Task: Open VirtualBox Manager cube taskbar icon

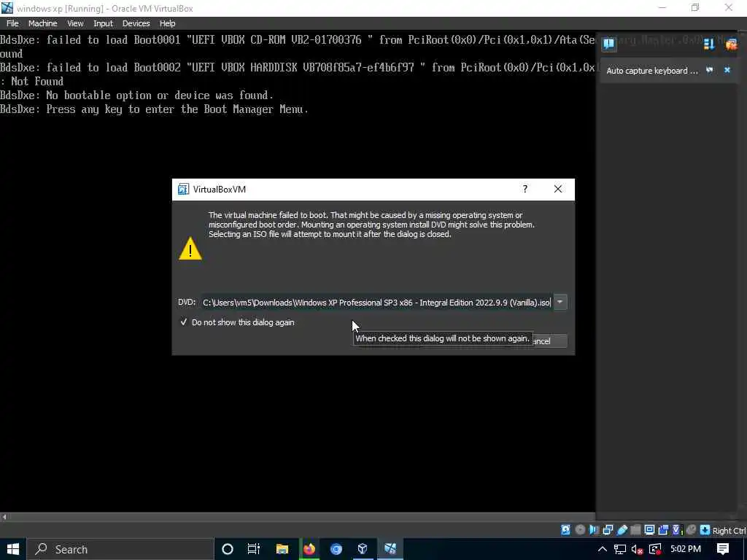Action: (363, 549)
